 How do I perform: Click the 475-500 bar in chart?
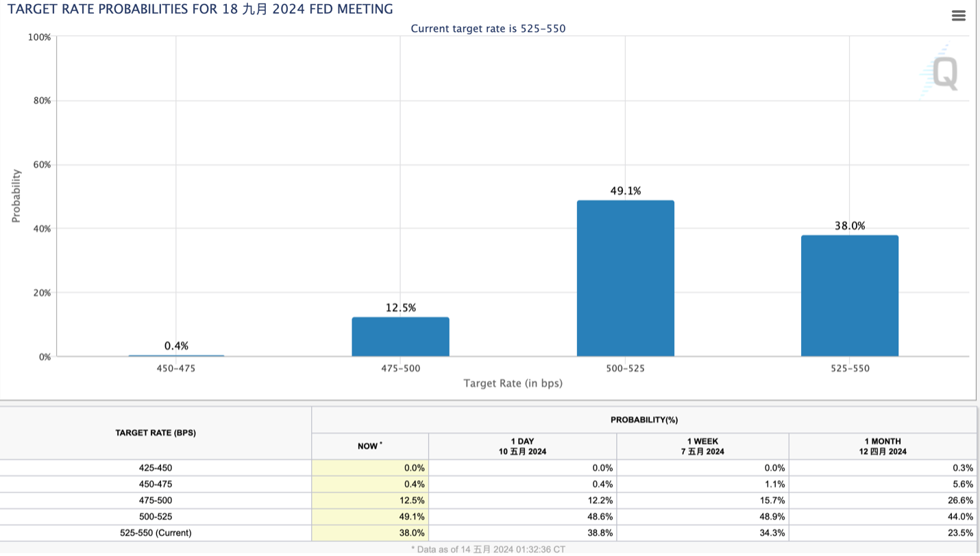(400, 336)
